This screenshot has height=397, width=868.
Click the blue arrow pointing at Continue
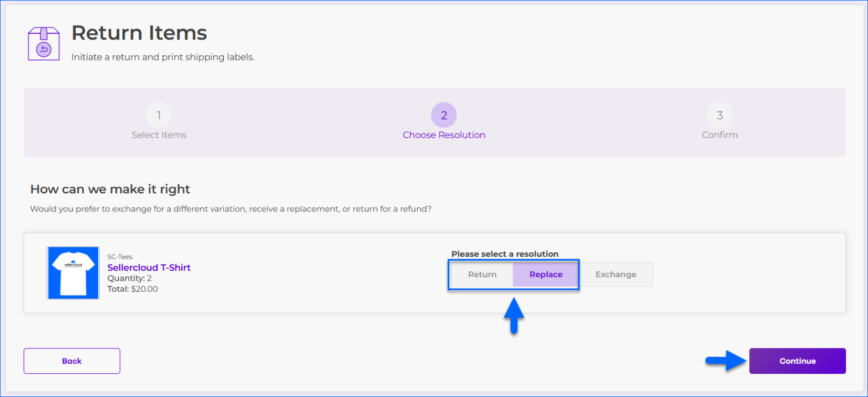click(725, 361)
